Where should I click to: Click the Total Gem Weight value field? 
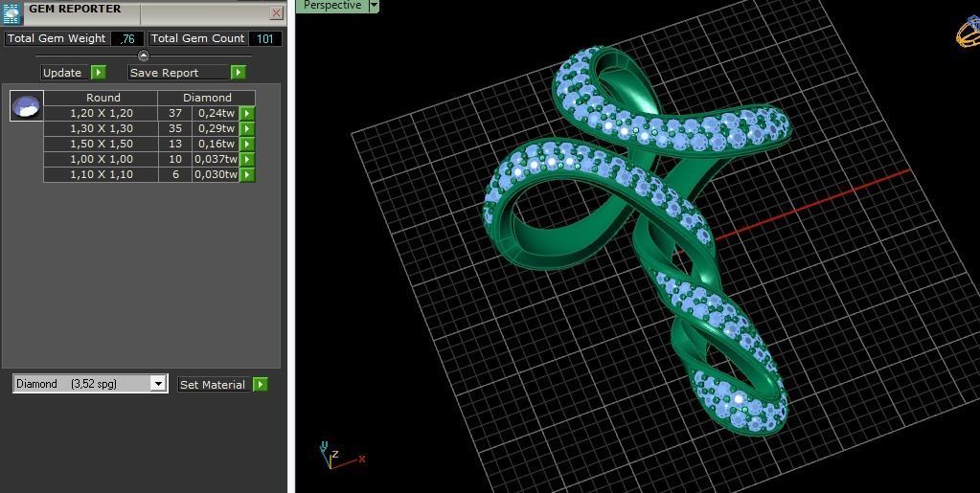[x=127, y=38]
